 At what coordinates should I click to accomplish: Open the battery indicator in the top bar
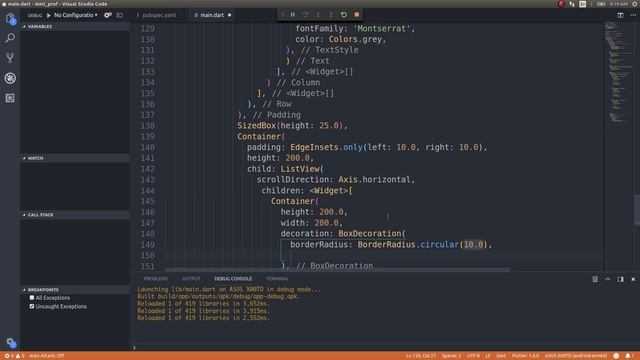pos(601,4)
